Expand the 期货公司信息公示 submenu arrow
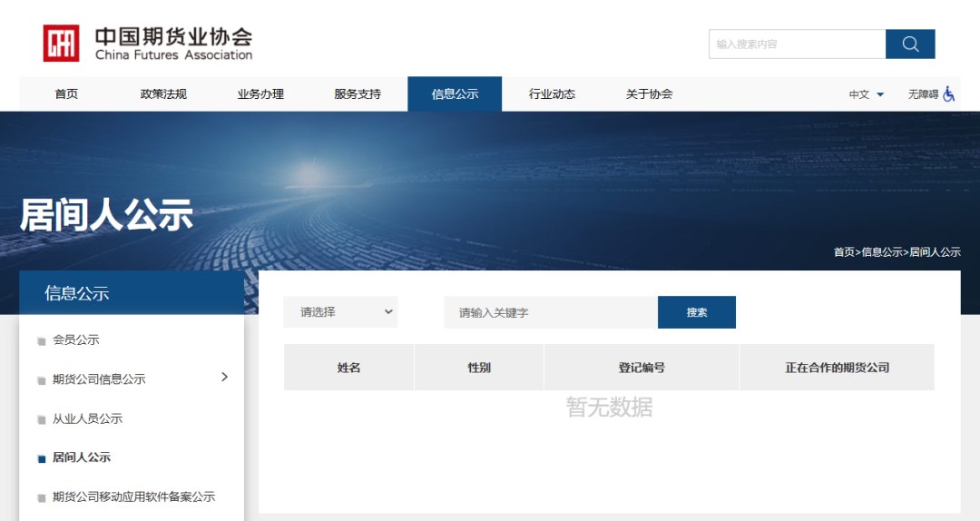 click(x=224, y=377)
